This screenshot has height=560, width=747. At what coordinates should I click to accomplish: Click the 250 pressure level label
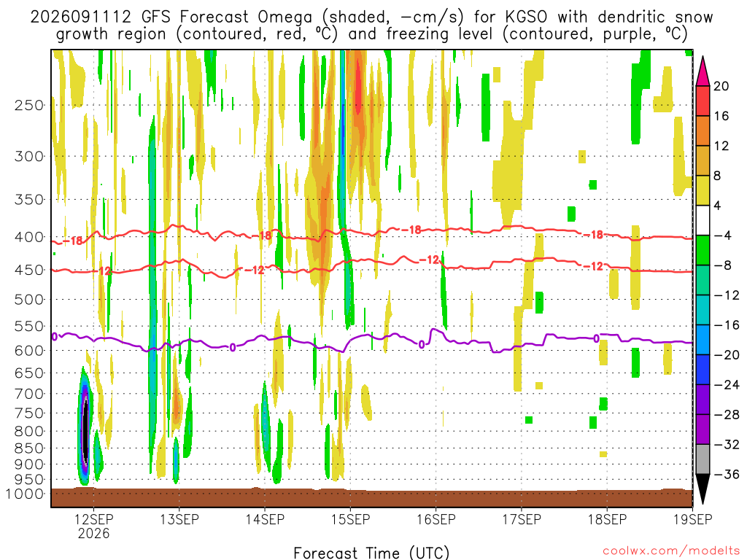tap(29, 105)
